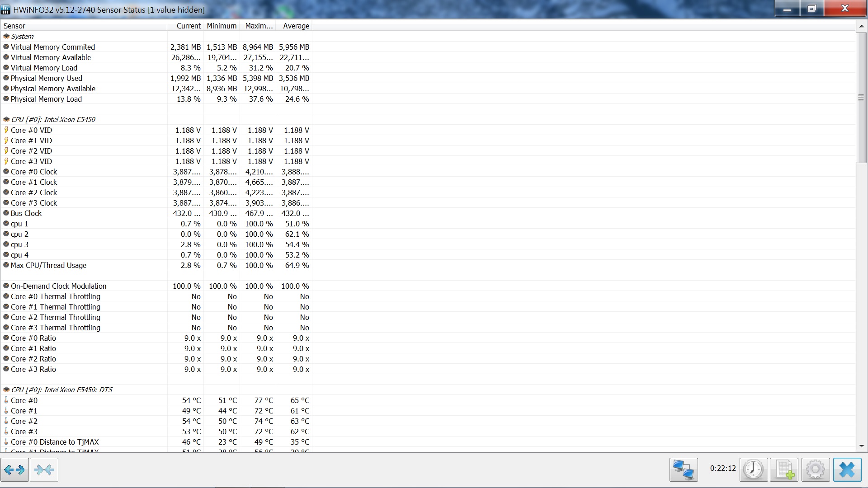Click the Minimum column header
The height and width of the screenshot is (488, 868).
tap(222, 26)
